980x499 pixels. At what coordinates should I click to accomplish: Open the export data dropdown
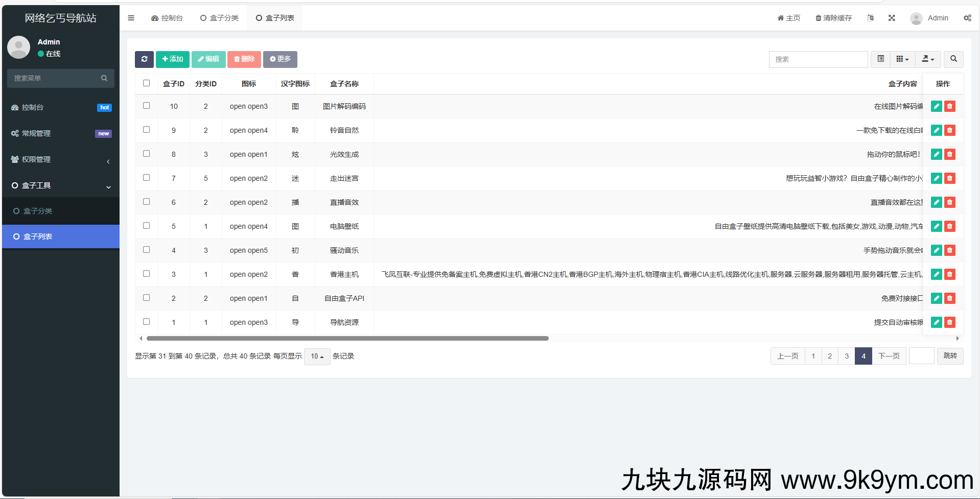[928, 59]
